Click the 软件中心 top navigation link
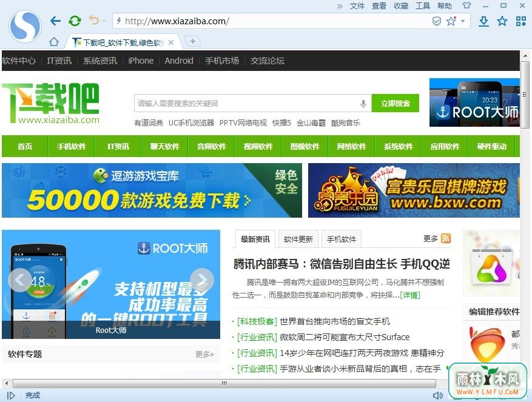Image resolution: width=532 pixels, height=402 pixels. 19,61
